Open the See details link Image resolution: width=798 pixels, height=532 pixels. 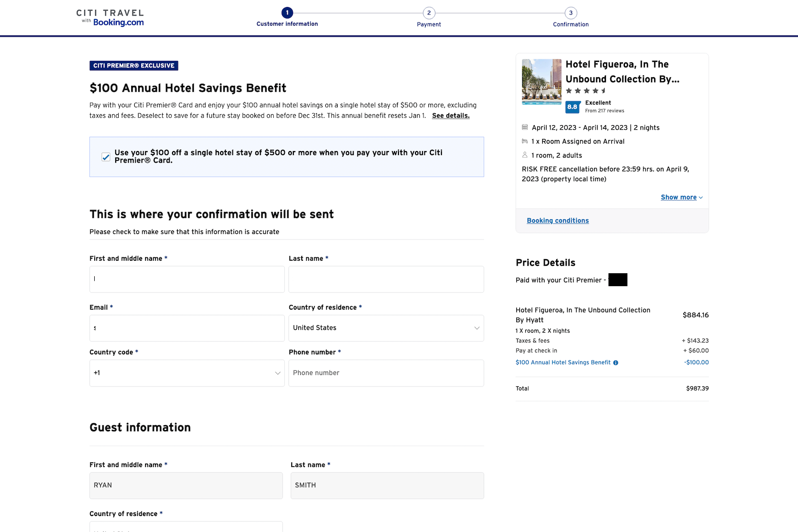pos(451,116)
